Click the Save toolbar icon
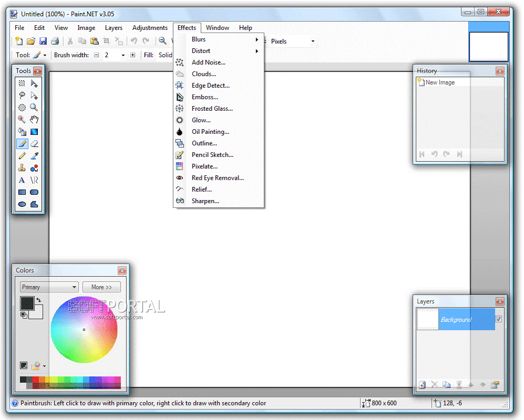524x420 pixels. [43, 41]
